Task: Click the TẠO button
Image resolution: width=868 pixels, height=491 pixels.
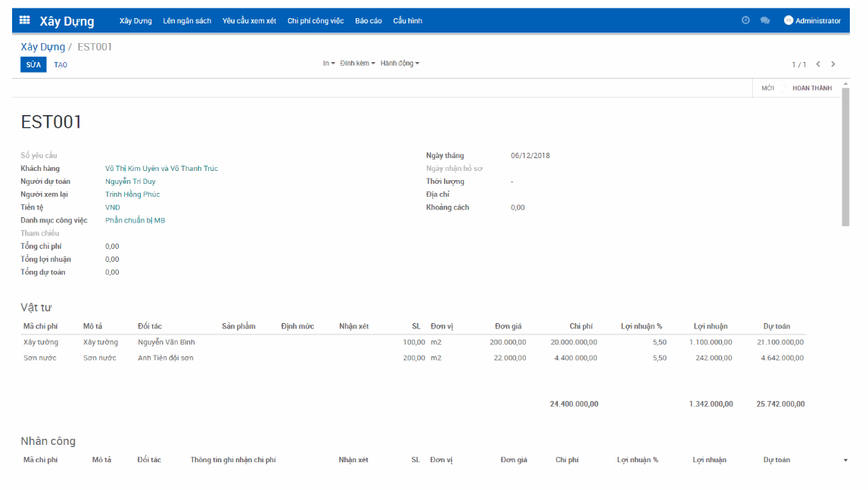Action: click(x=61, y=64)
